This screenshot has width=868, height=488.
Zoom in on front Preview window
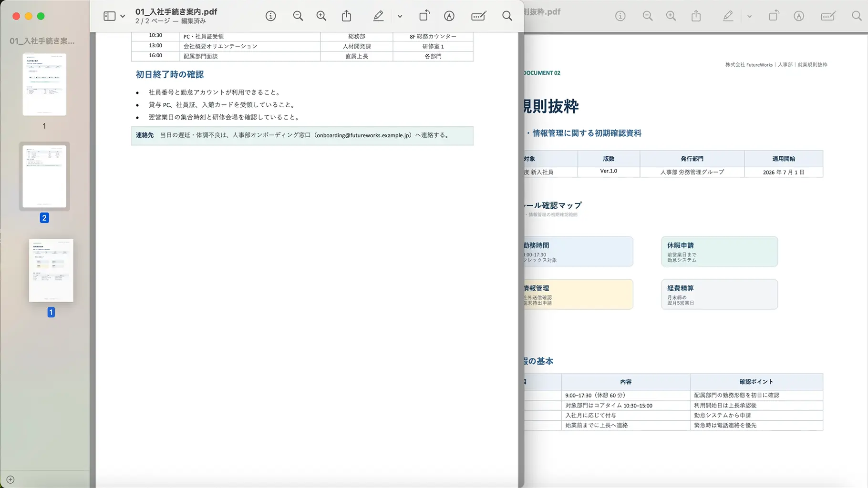(321, 16)
